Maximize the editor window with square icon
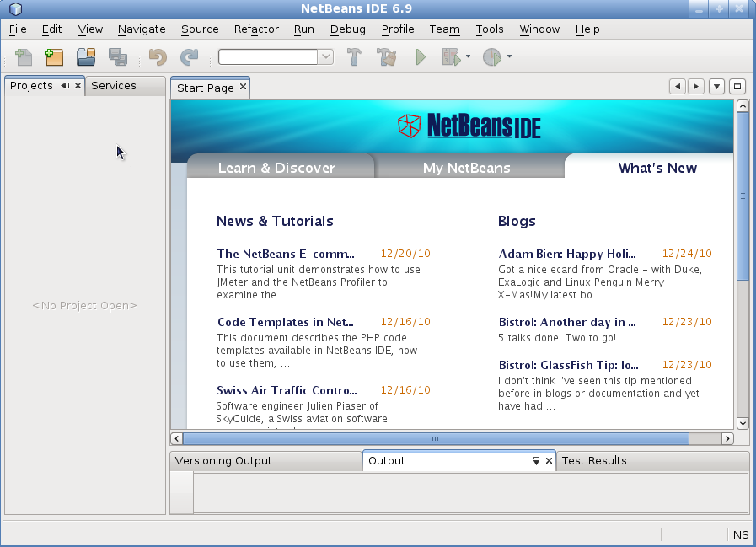The width and height of the screenshot is (756, 547). pyautogui.click(x=737, y=87)
